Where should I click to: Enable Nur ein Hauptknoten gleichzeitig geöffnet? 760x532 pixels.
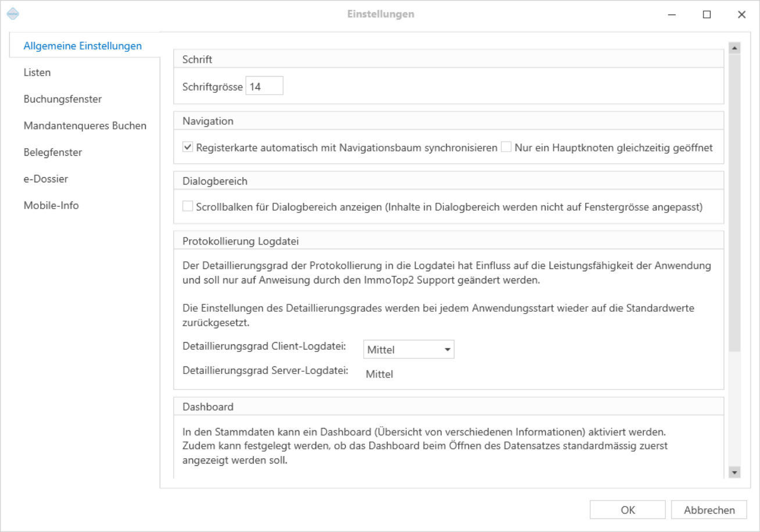coord(507,148)
